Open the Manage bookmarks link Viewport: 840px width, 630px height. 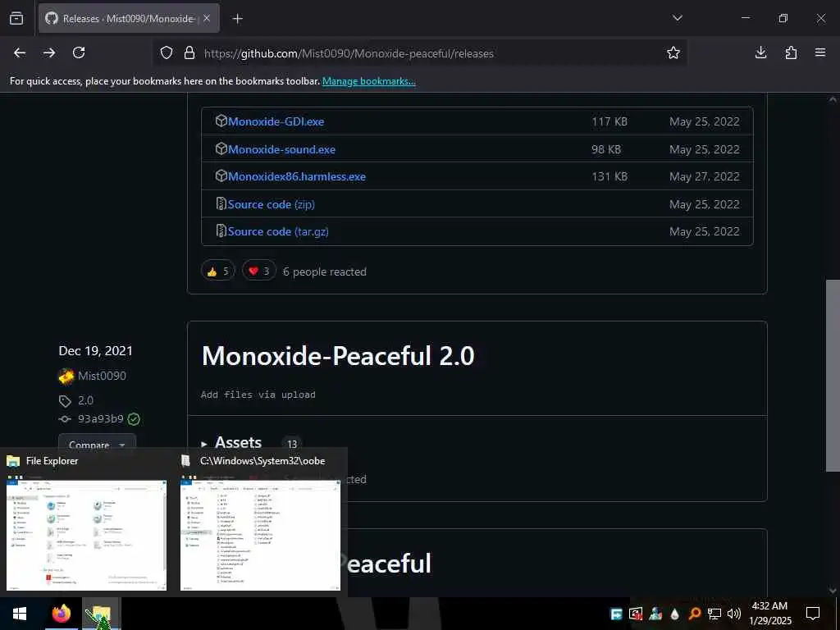[368, 81]
